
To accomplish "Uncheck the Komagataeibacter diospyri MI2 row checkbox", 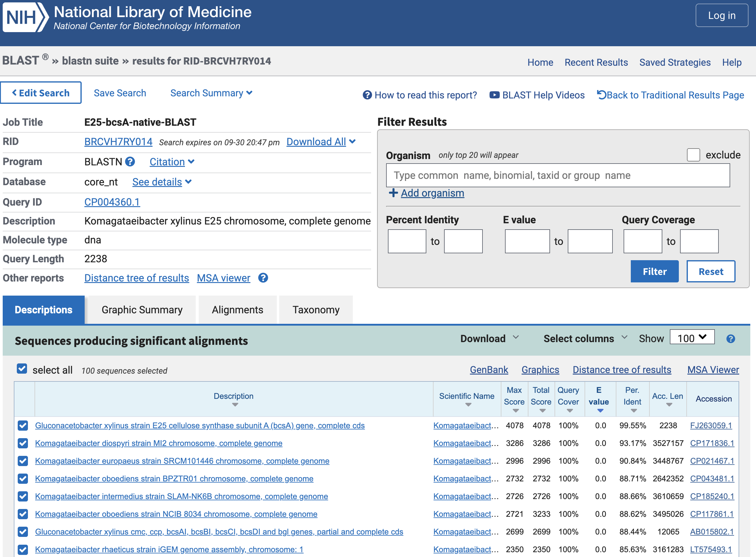I will click(x=23, y=443).
